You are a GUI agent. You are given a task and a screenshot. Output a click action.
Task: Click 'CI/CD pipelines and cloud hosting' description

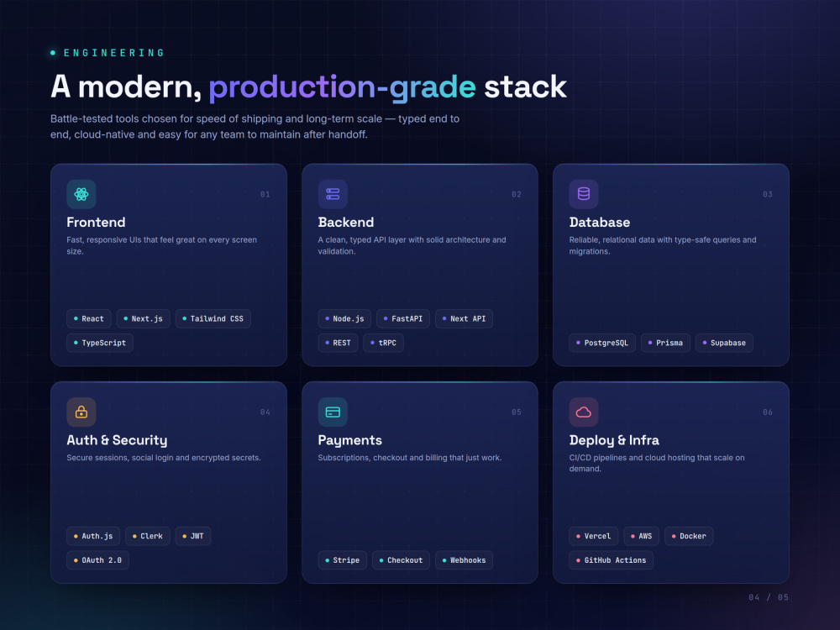[x=657, y=463]
